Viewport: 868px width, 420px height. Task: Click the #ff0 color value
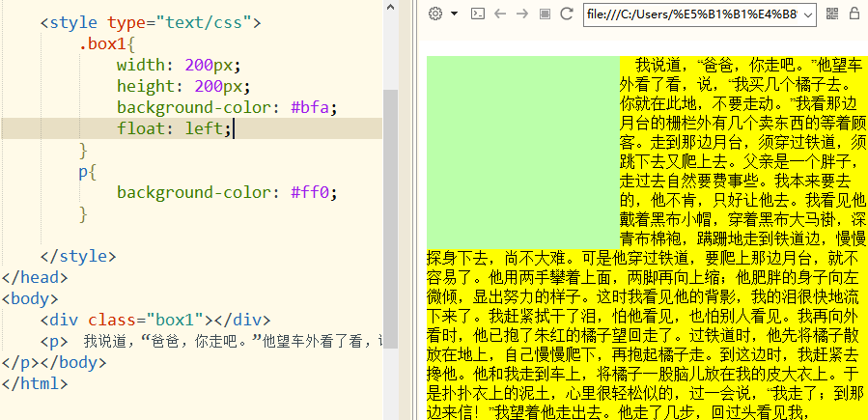coord(309,192)
